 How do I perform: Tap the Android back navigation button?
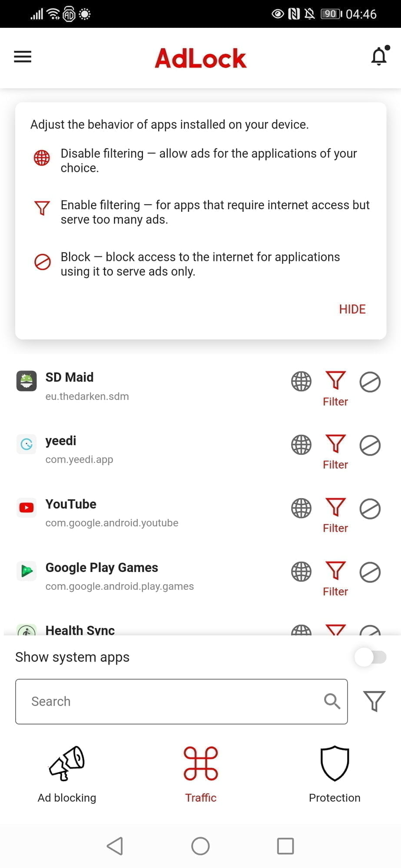pyautogui.click(x=115, y=846)
